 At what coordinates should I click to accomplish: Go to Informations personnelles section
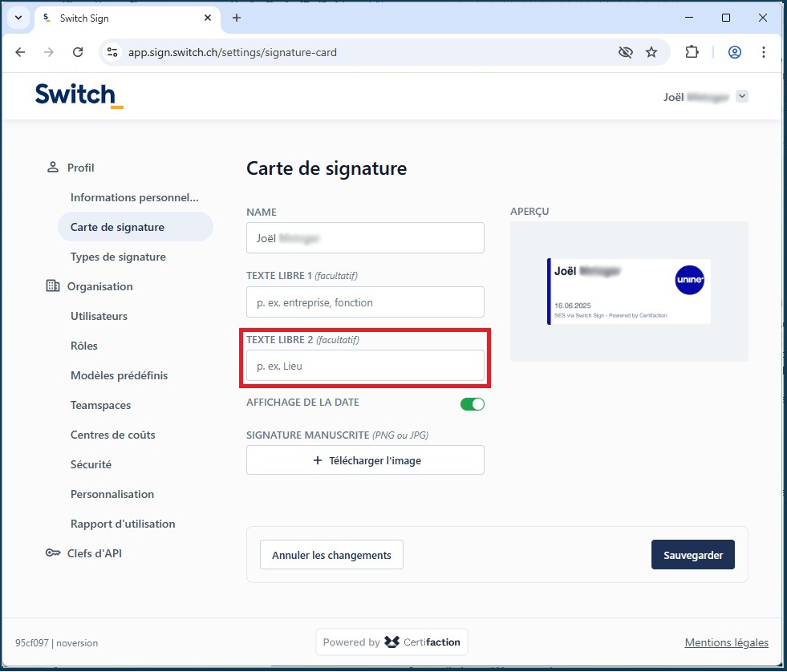click(x=134, y=197)
